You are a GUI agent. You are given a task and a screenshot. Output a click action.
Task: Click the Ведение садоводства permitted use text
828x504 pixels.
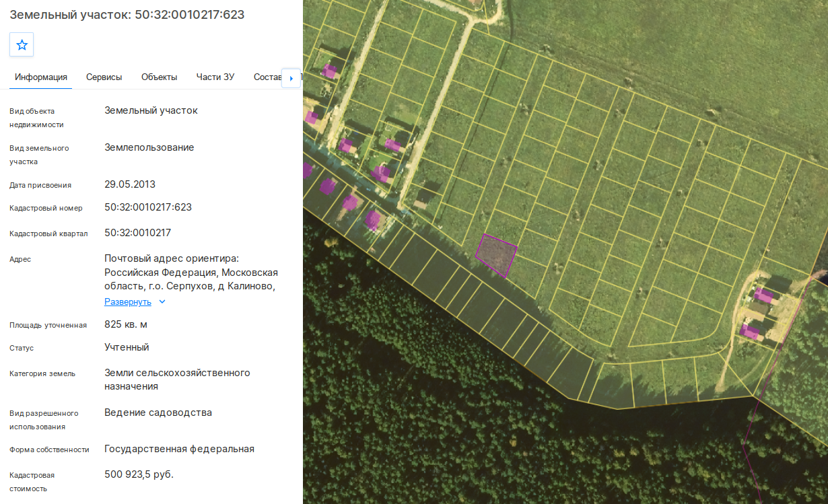(158, 412)
